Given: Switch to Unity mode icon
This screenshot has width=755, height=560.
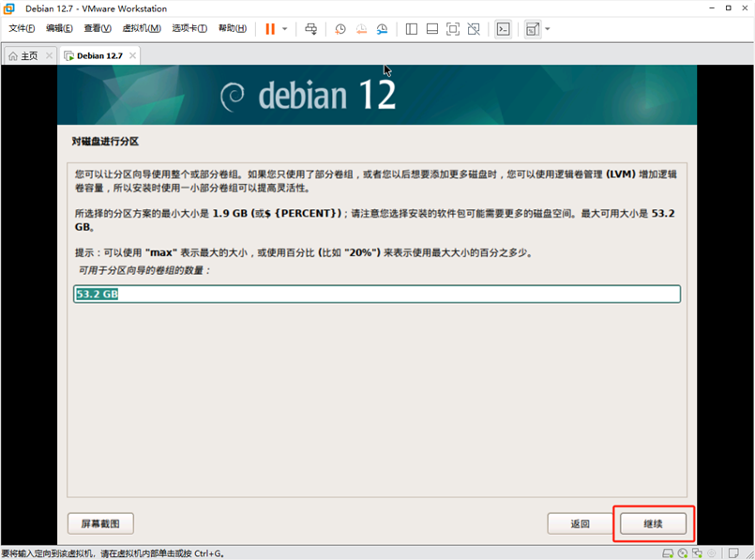Looking at the screenshot, I should (x=474, y=29).
